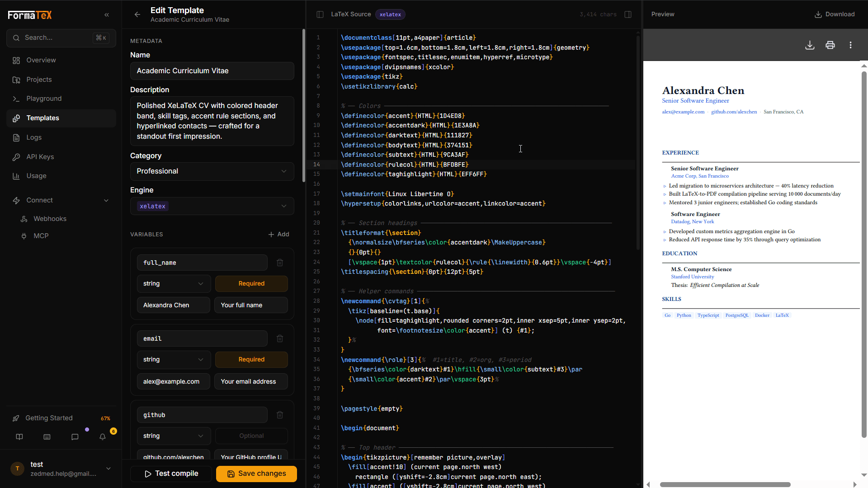Edit the Your email address description field
The image size is (868, 488).
[x=251, y=382]
